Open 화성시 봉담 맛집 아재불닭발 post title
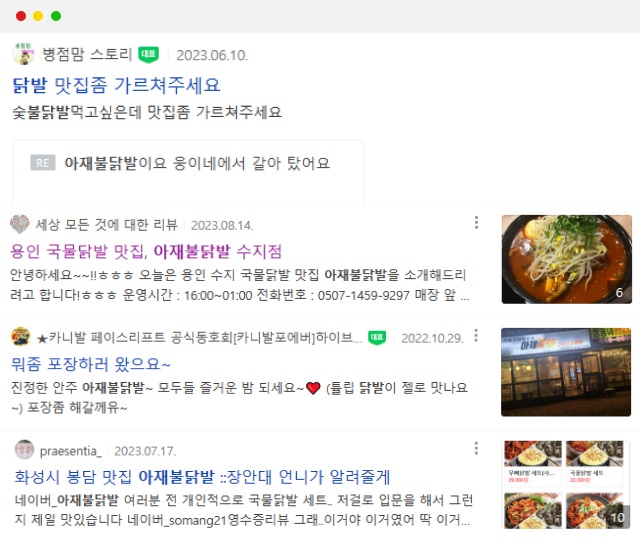 point(202,476)
